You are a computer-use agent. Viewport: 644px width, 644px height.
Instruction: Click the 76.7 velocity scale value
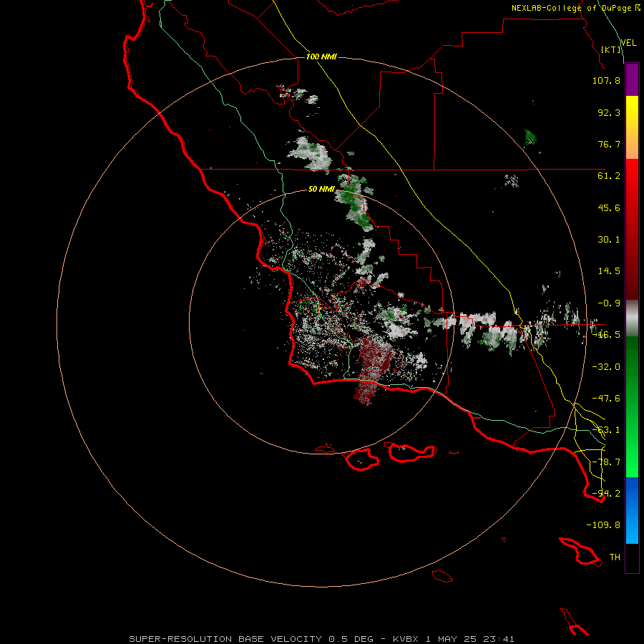(x=609, y=144)
